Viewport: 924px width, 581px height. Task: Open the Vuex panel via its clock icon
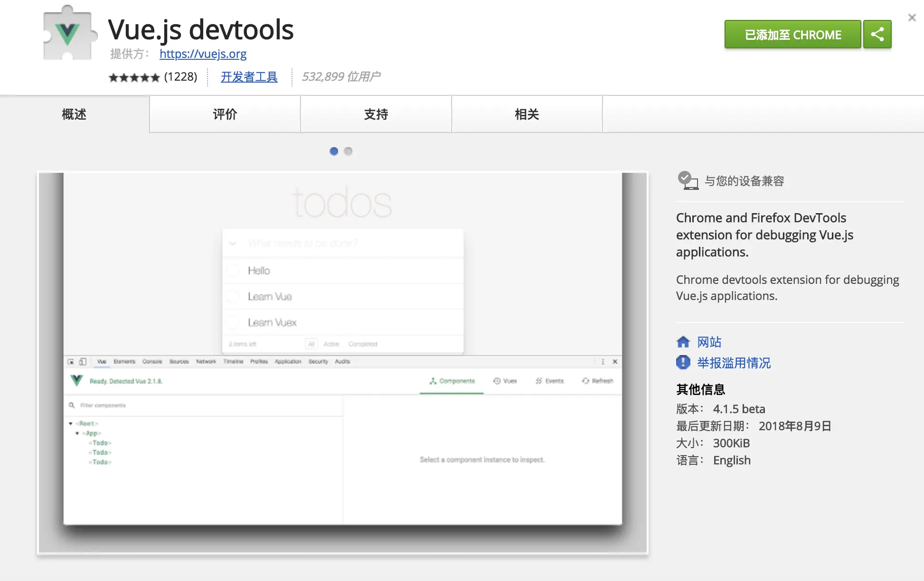[x=497, y=381]
